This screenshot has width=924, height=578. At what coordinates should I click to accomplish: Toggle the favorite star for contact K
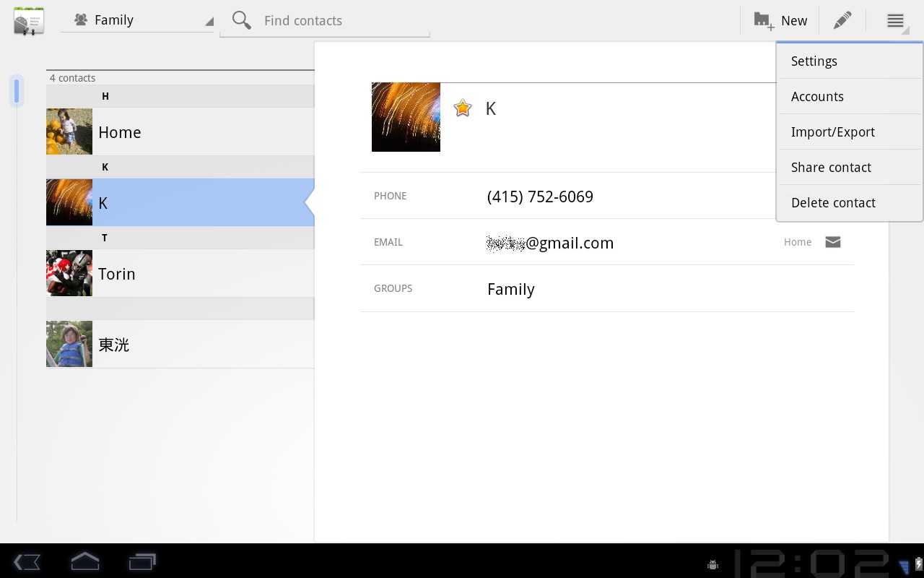462,108
